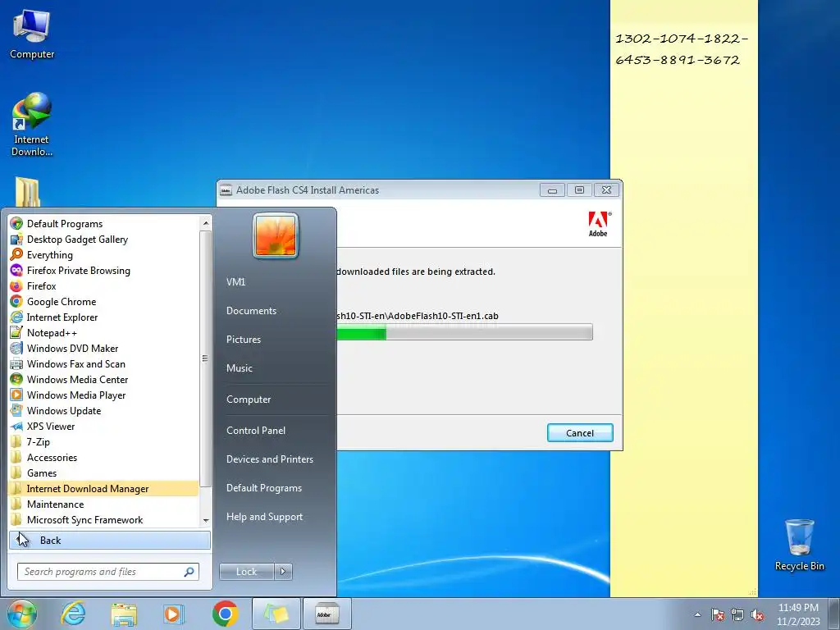Show hidden system tray icons
Viewport: 840px width, 630px height.
coord(697,614)
